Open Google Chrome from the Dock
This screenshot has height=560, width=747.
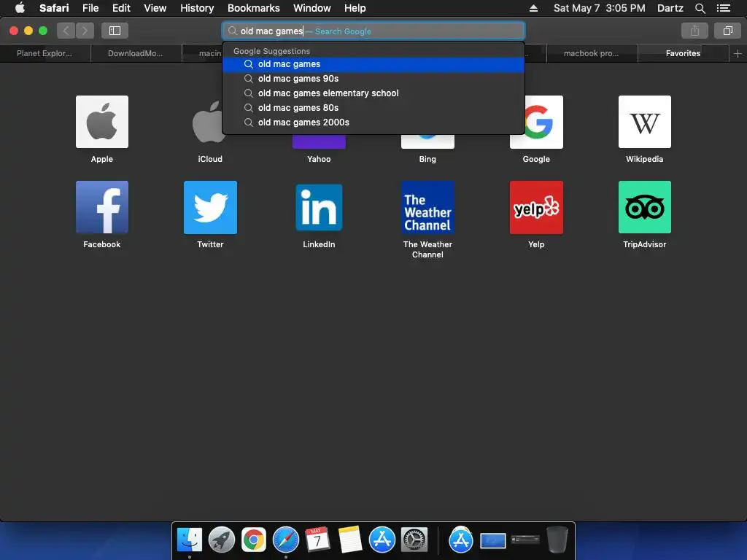[x=253, y=540]
